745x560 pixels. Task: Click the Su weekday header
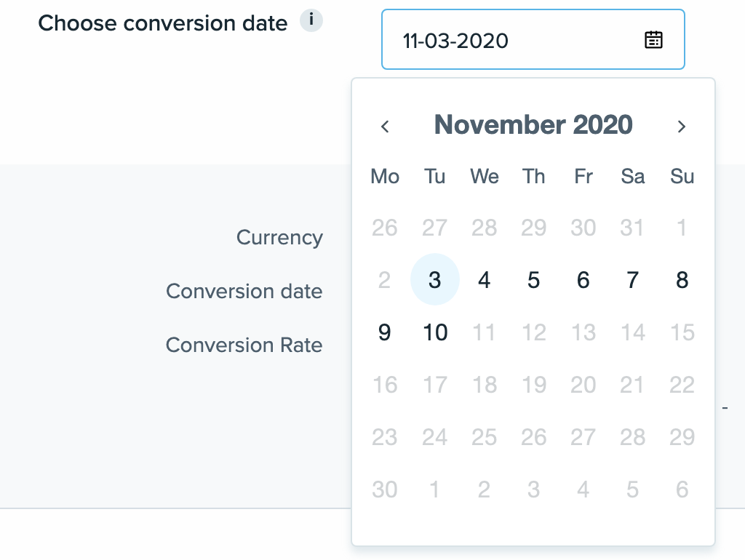coord(682,176)
